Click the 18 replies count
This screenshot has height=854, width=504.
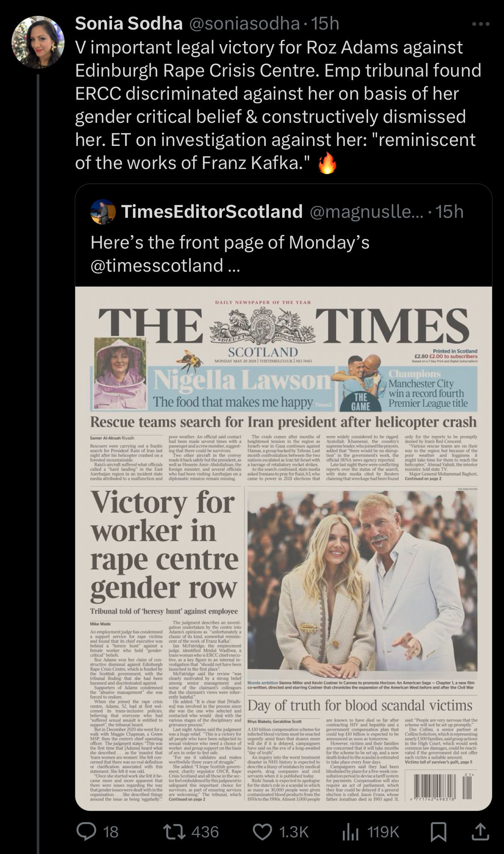(x=111, y=832)
